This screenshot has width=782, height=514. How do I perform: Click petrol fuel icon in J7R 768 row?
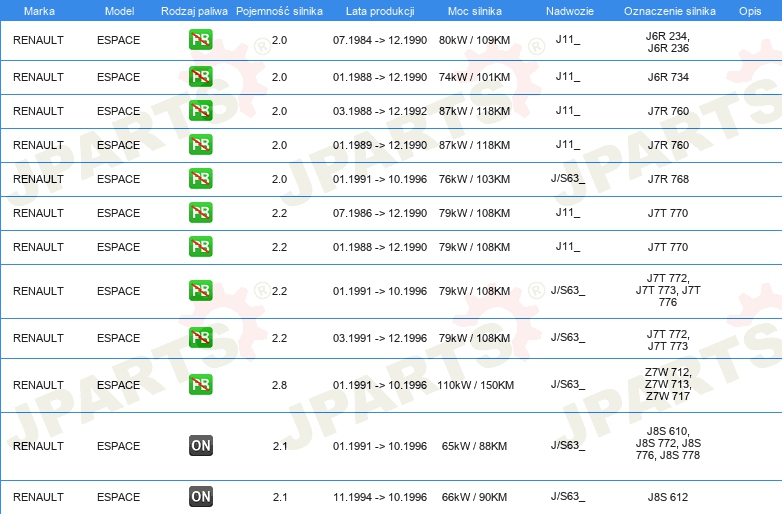point(200,178)
